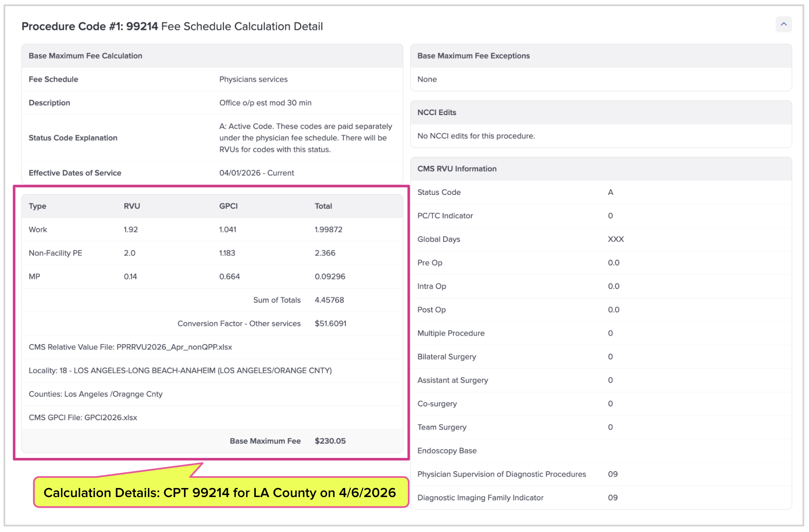
Task: Click the yellow Calculation Details callout
Action: pos(220,493)
